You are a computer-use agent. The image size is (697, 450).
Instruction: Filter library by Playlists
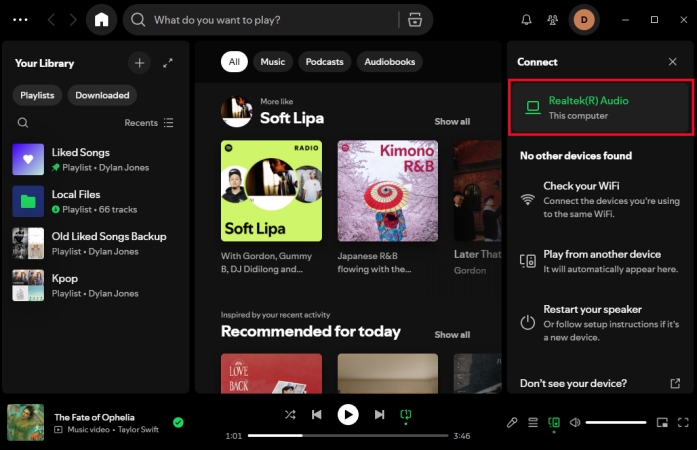[x=37, y=95]
